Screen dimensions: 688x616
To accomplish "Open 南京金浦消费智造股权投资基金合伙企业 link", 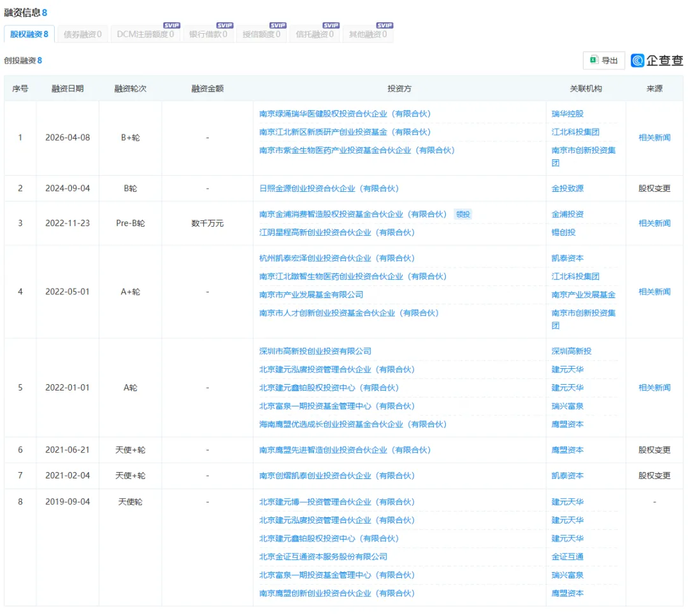I will [x=353, y=214].
